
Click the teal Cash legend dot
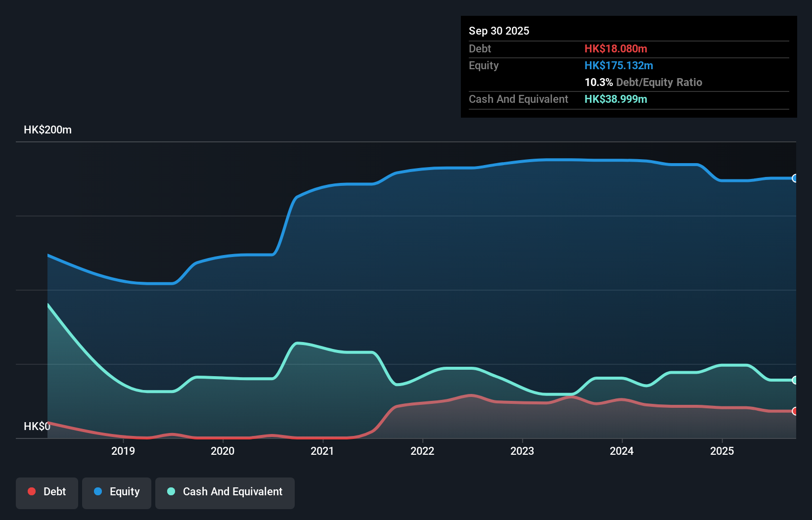click(171, 491)
